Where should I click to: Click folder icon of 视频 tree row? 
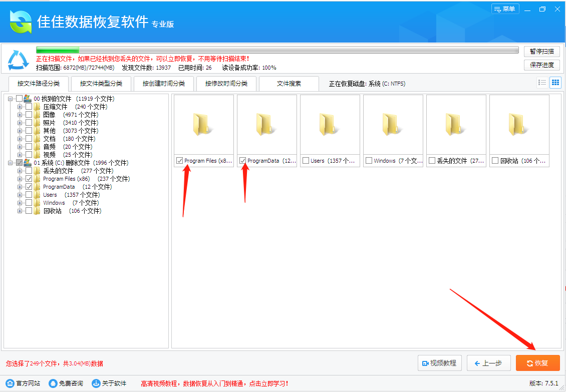37,155
